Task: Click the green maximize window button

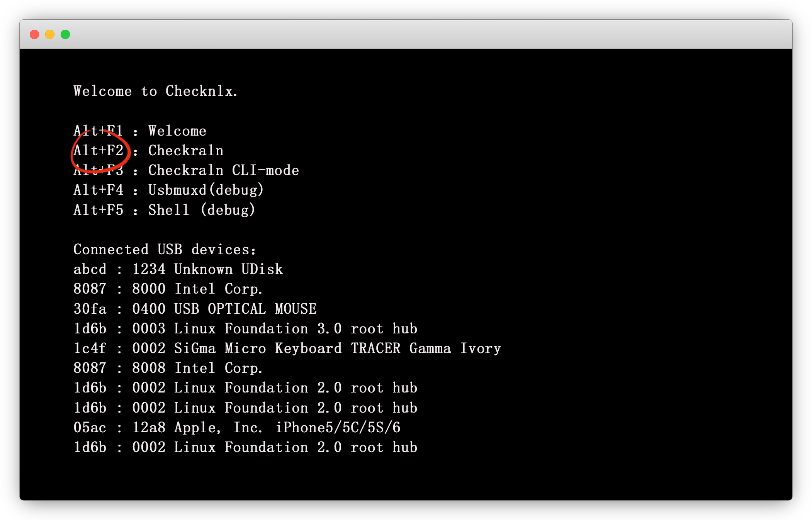Action: point(65,35)
